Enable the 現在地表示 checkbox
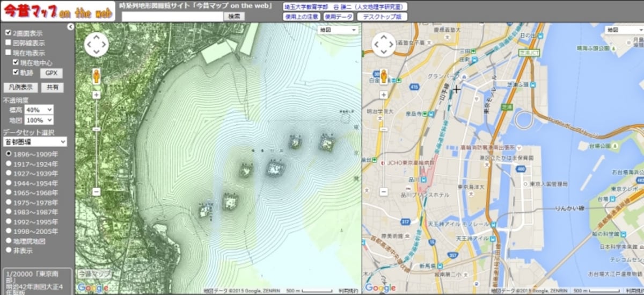 pyautogui.click(x=8, y=53)
